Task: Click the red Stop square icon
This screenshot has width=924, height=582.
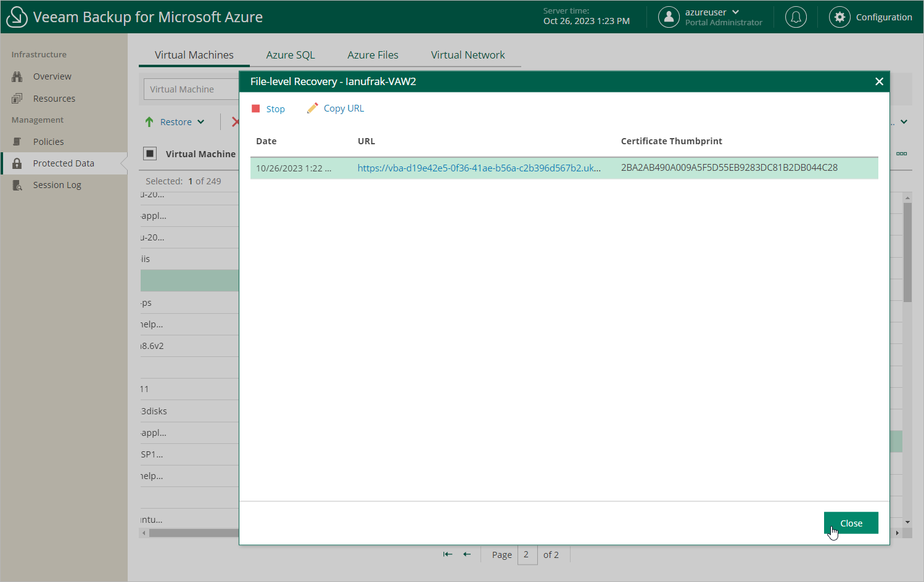Action: [x=256, y=109]
